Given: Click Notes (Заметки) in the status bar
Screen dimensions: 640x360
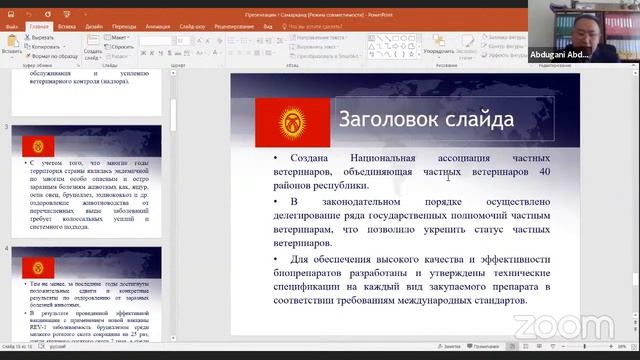Looking at the screenshot, I should pos(449,347).
